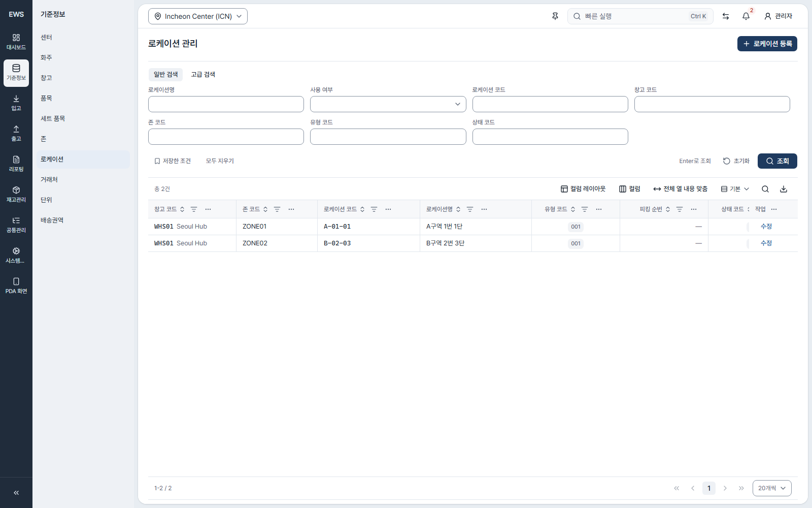Download the table data
The width and height of the screenshot is (812, 508).
[x=784, y=189]
